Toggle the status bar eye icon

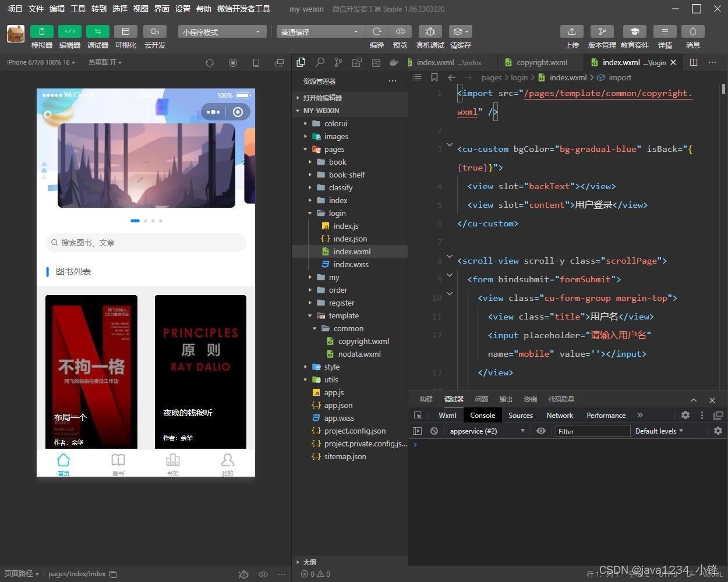click(263, 574)
